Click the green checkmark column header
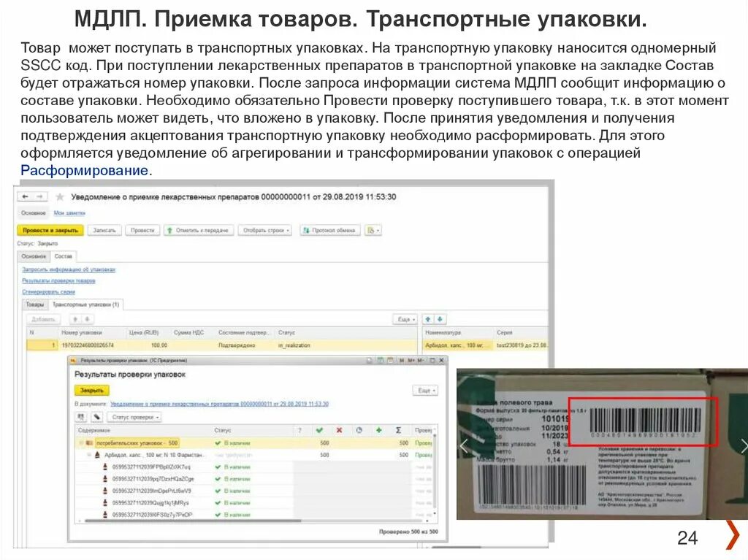The width and height of the screenshot is (748, 560). (319, 430)
